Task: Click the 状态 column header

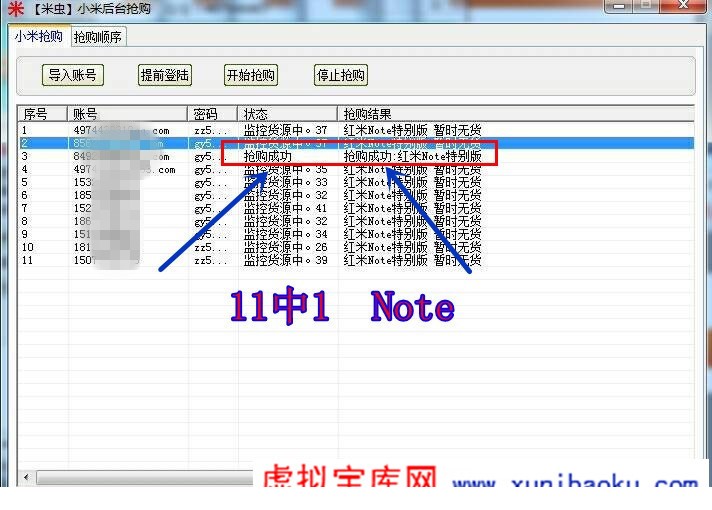Action: tap(287, 114)
